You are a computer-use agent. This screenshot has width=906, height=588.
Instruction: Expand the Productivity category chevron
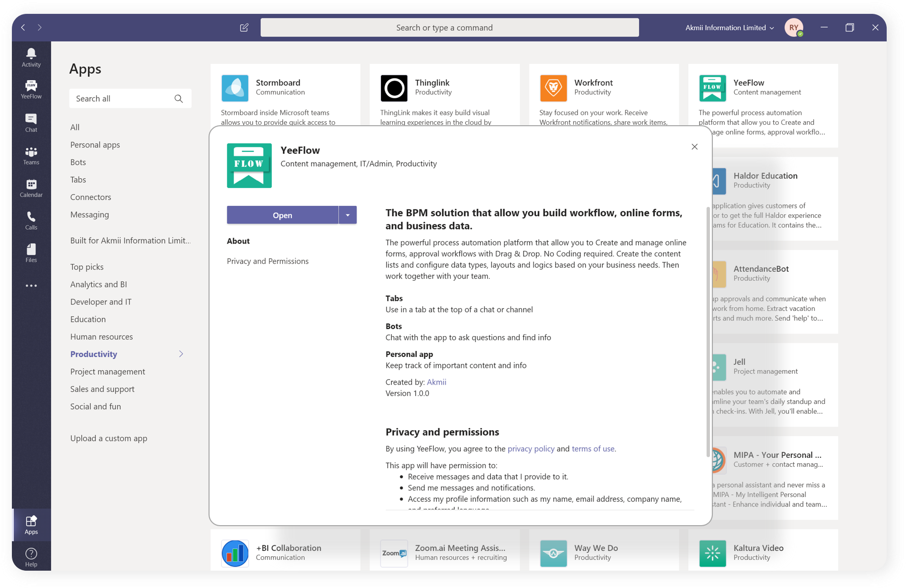click(x=181, y=354)
